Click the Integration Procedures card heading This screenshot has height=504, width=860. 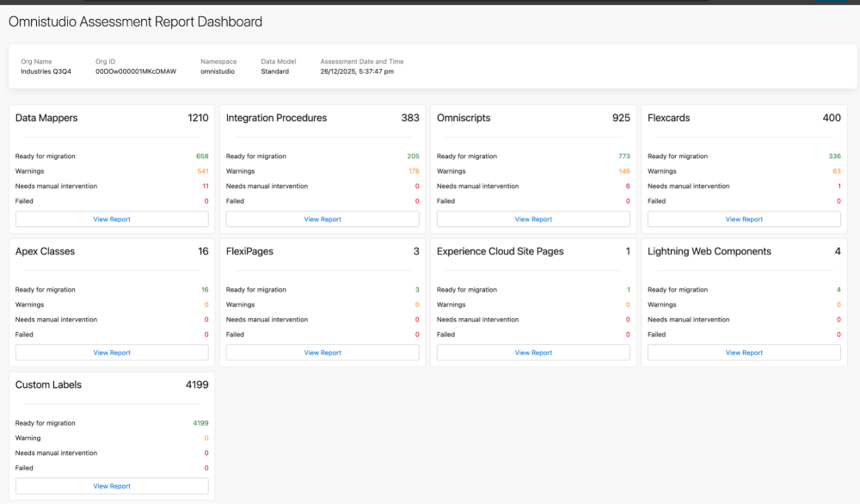tap(276, 118)
